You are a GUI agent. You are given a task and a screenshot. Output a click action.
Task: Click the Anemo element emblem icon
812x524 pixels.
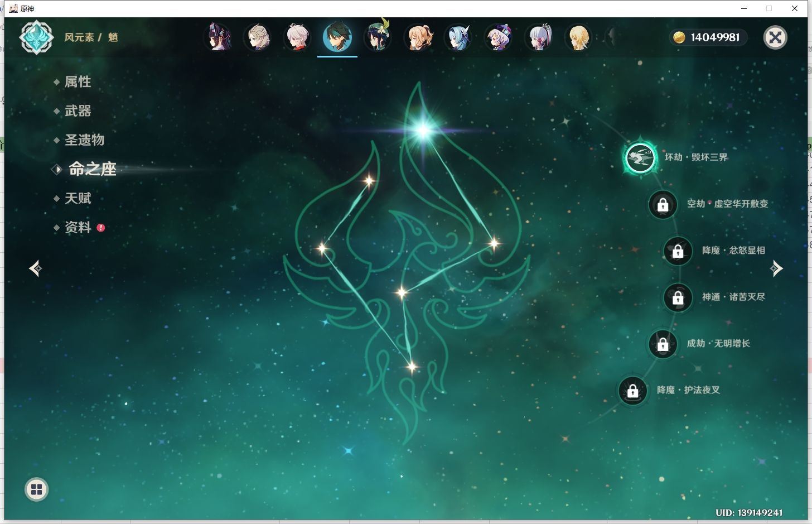[x=36, y=37]
